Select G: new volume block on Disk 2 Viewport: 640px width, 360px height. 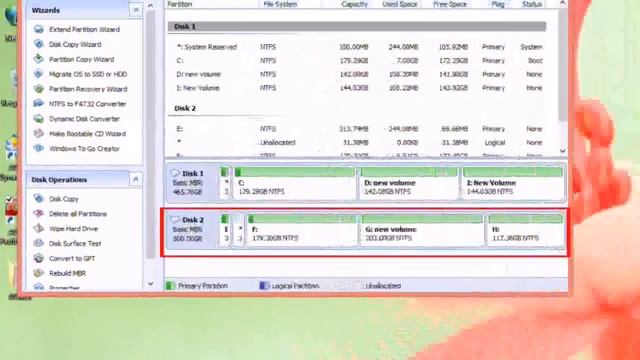click(x=422, y=230)
